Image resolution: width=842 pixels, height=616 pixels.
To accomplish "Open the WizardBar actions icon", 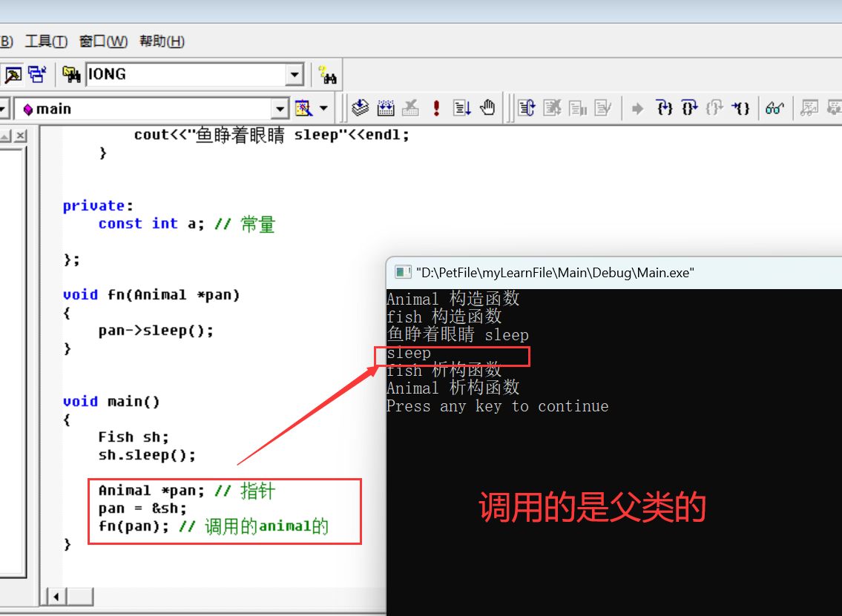I will point(303,108).
